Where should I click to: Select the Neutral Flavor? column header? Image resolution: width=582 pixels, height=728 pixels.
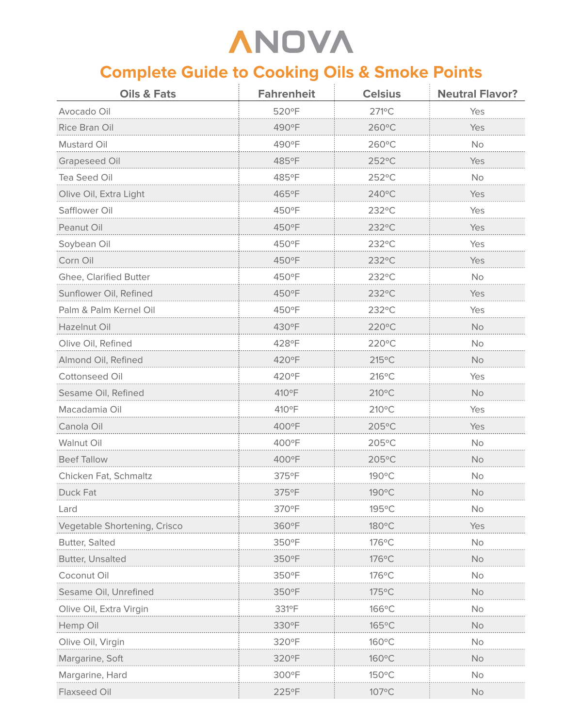(478, 94)
